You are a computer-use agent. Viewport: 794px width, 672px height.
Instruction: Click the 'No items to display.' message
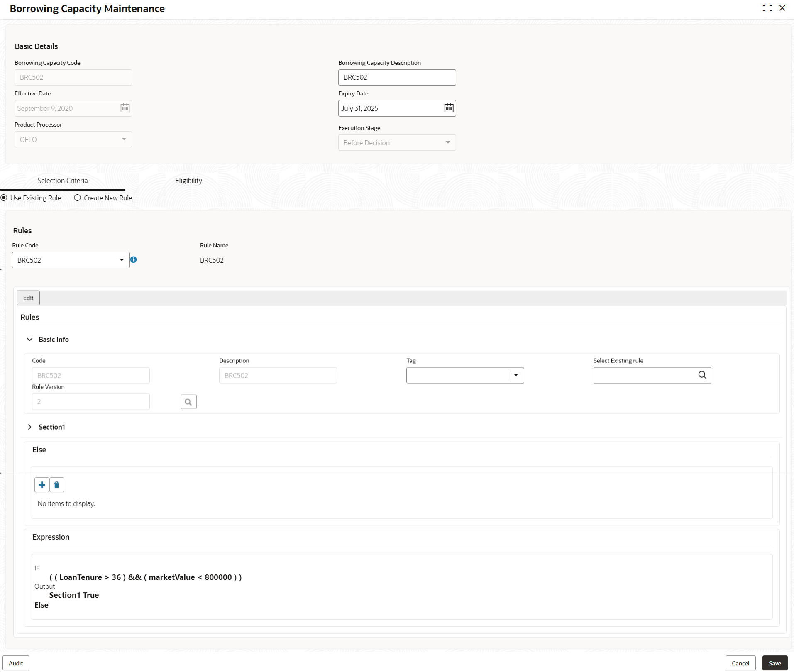click(x=66, y=504)
